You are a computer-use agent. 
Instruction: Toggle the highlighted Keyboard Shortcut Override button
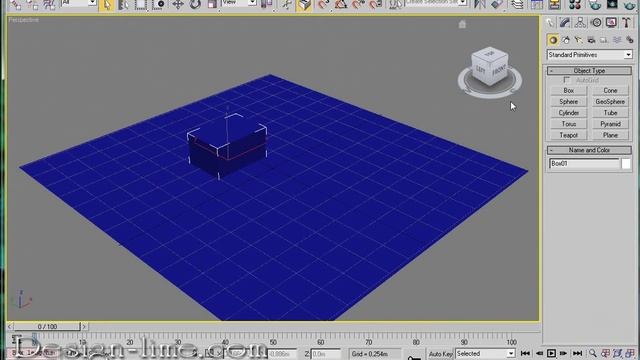pyautogui.click(x=304, y=5)
